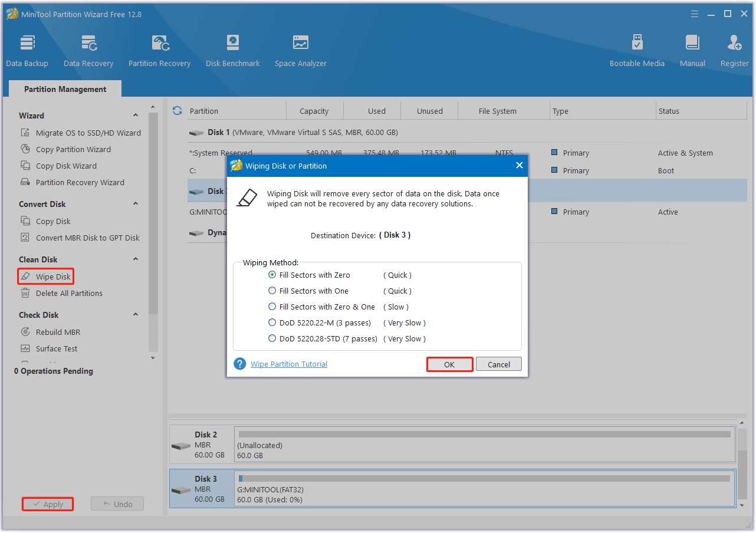
Task: Close the Wiping Disk or Partition dialog
Action: tap(519, 166)
